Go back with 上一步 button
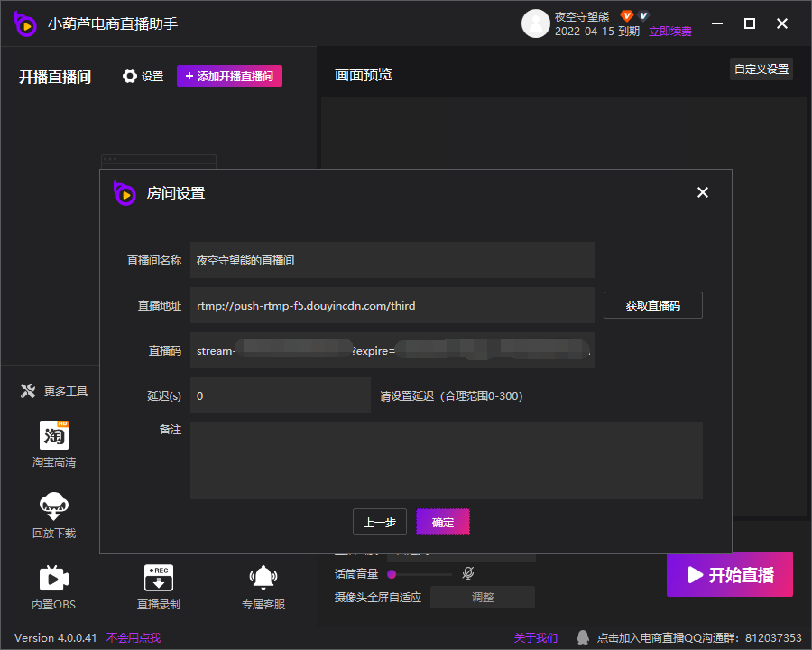 (379, 522)
